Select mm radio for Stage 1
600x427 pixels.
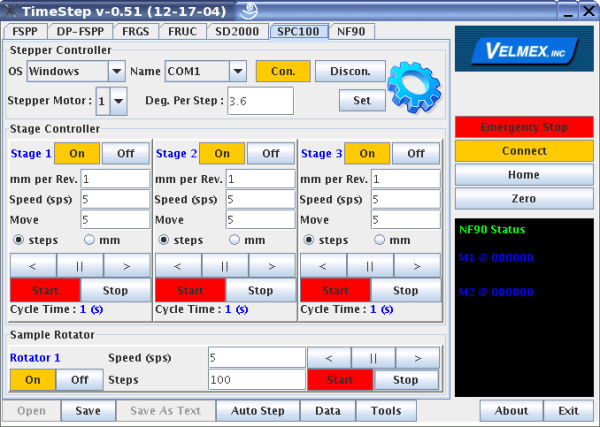point(89,240)
